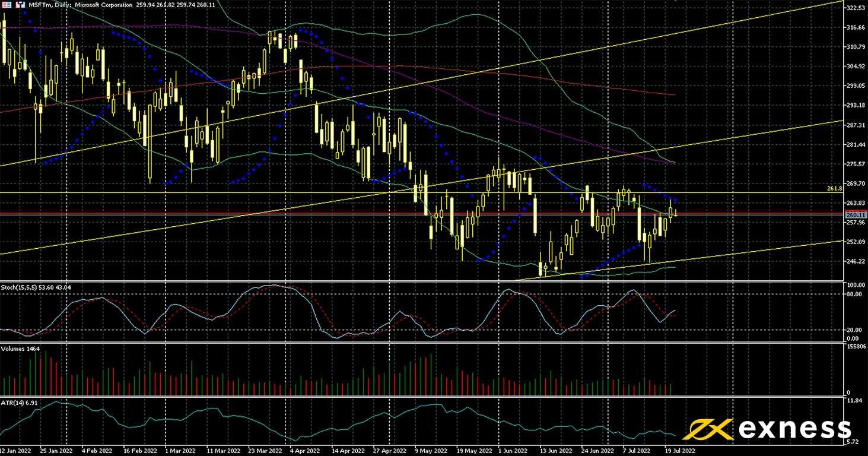Click the 11.84 ATR scale value

[x=854, y=401]
